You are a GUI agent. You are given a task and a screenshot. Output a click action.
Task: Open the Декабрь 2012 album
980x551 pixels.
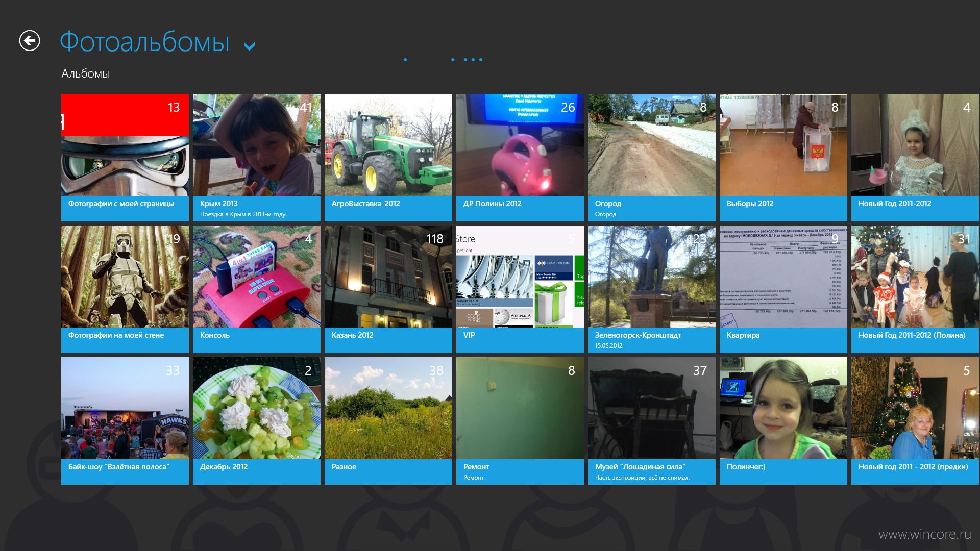point(257,420)
